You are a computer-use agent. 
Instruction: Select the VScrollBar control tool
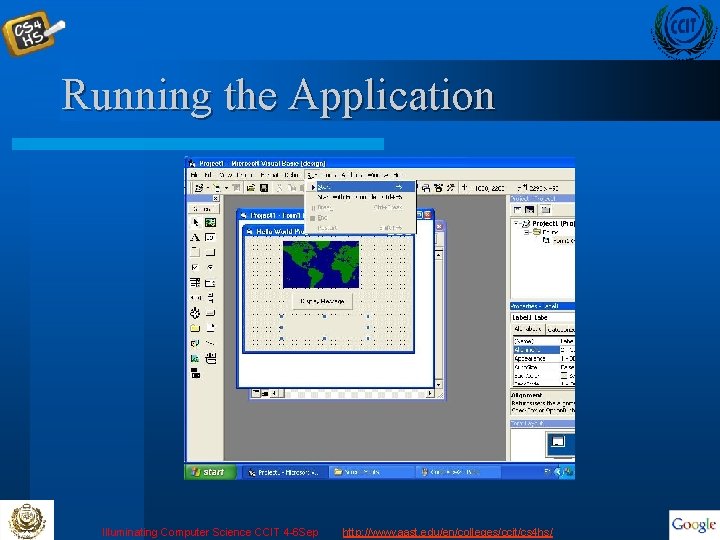click(x=210, y=298)
